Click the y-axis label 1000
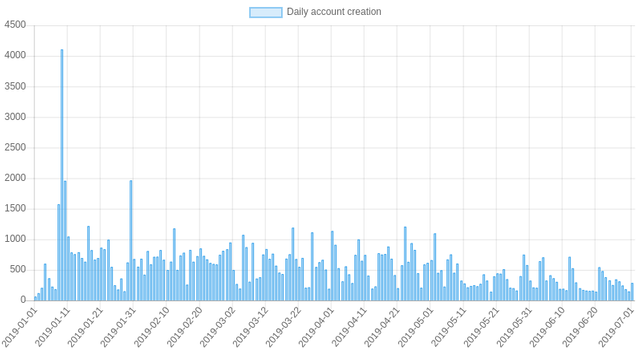 click(15, 239)
